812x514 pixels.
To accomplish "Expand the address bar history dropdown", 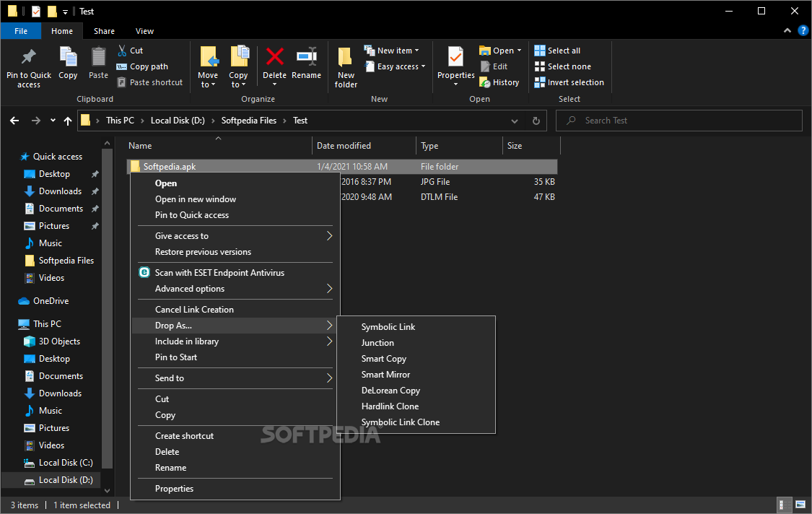I will point(514,121).
